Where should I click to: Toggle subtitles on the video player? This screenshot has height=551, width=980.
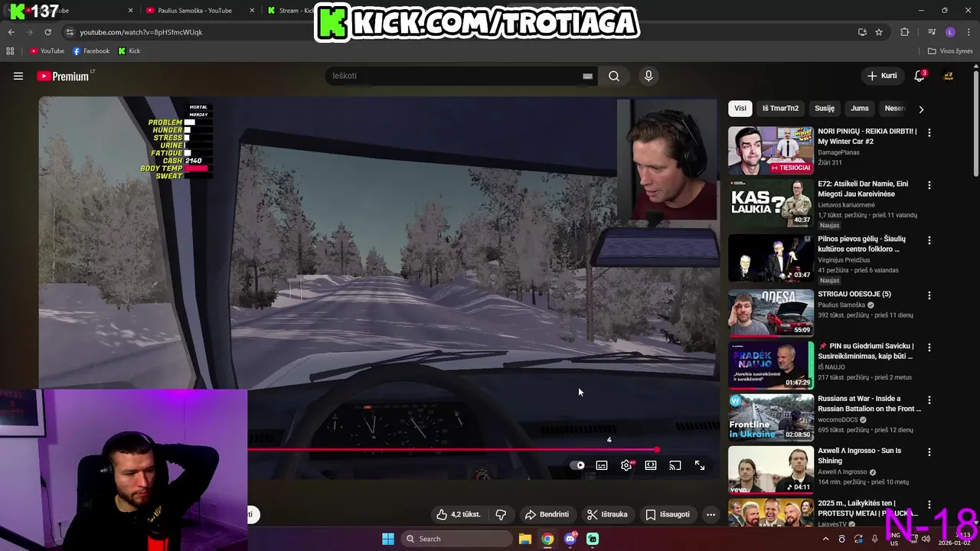coord(602,465)
